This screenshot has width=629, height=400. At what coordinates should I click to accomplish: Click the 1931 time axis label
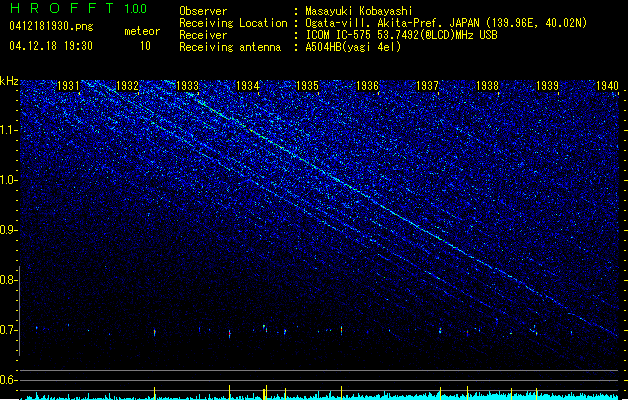click(68, 86)
